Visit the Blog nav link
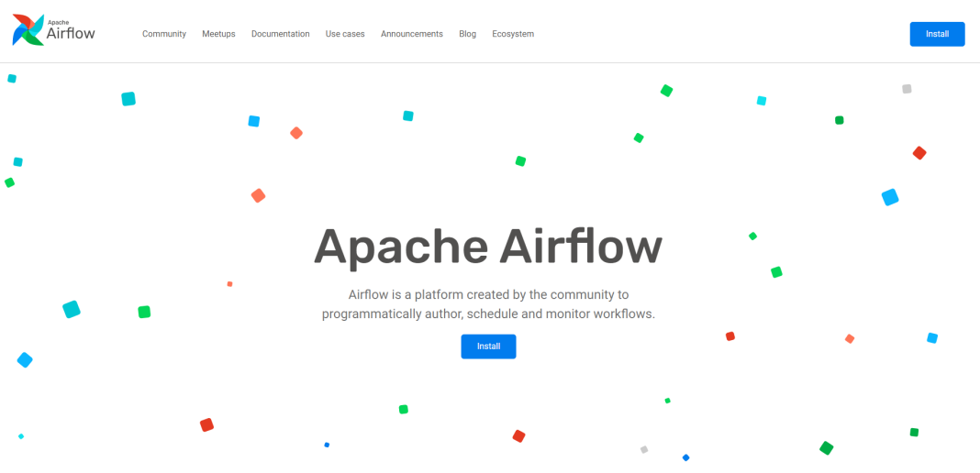Screen dimensions: 980x473 467,34
